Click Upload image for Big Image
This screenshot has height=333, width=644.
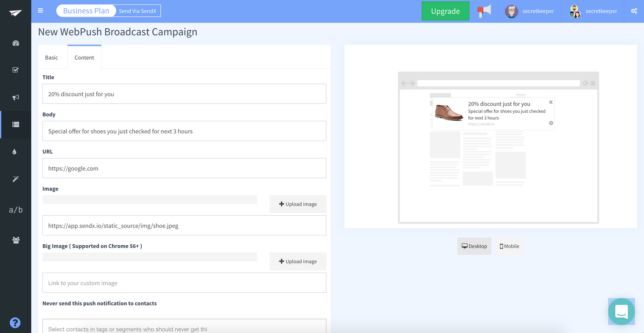tap(298, 261)
